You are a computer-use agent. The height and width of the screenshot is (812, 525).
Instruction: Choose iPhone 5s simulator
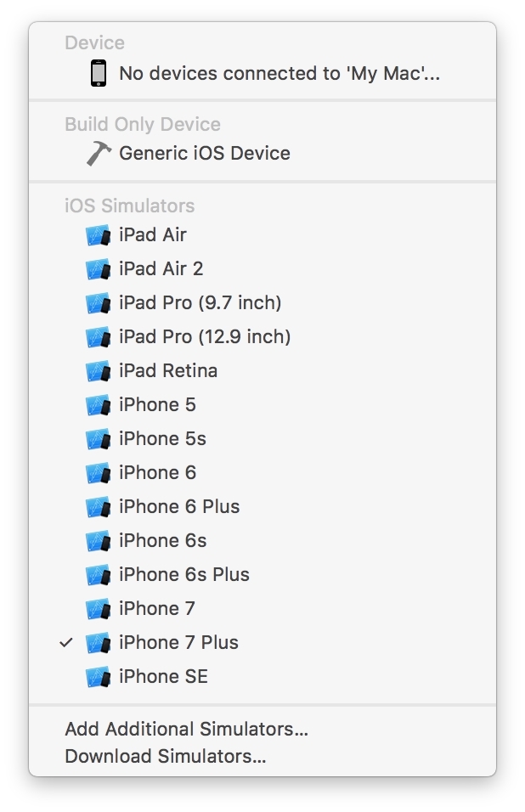[262, 438]
